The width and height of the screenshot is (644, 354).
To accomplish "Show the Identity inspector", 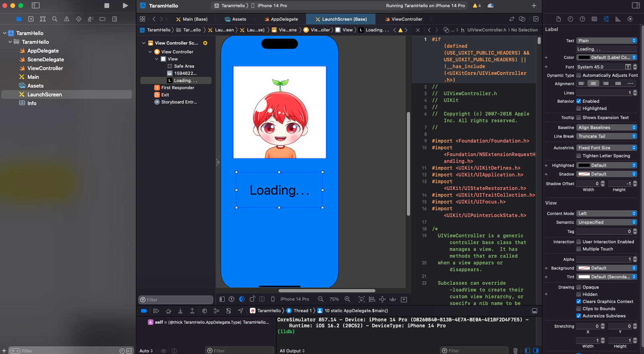I will [594, 19].
